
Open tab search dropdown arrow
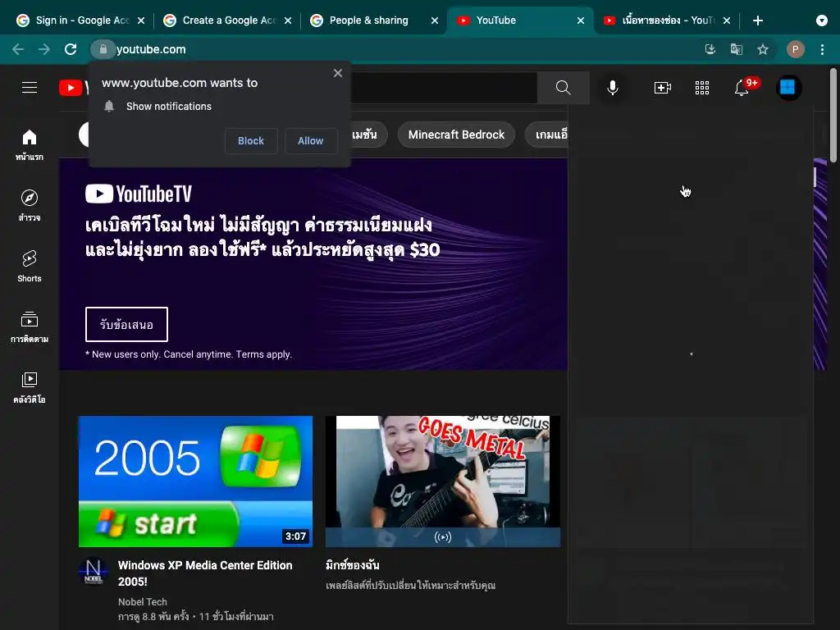[822, 21]
